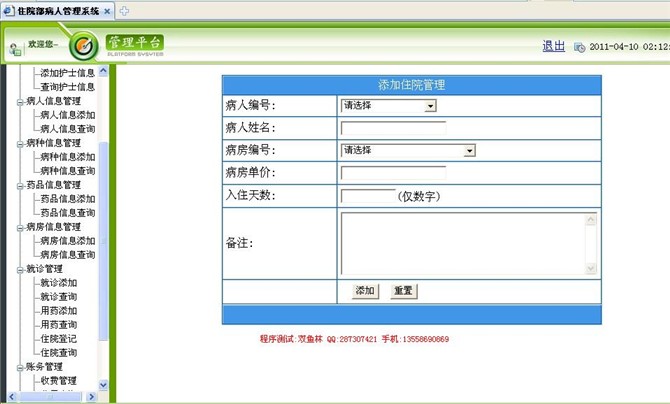Click the 病房编号 label
The width and height of the screenshot is (670, 404).
(250, 150)
